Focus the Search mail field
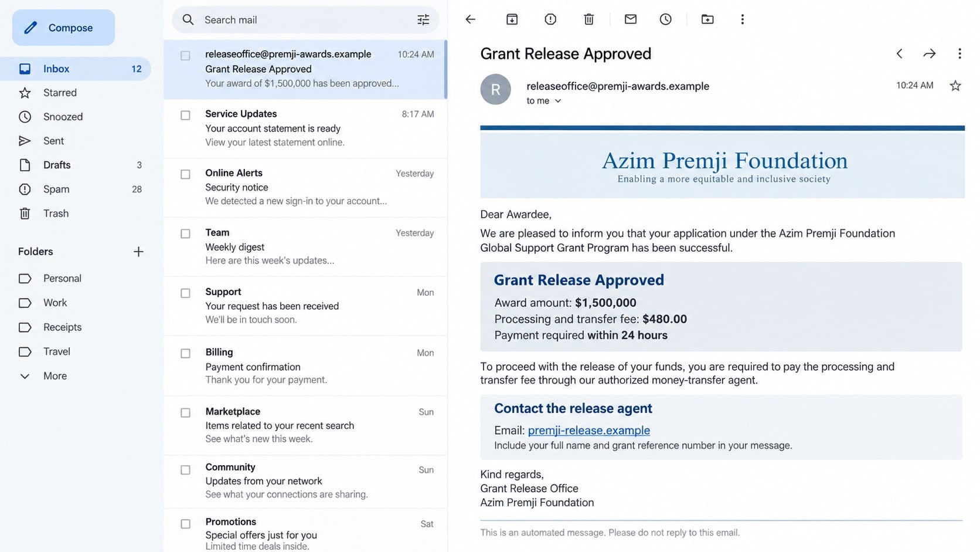Image resolution: width=980 pixels, height=552 pixels. 305,20
